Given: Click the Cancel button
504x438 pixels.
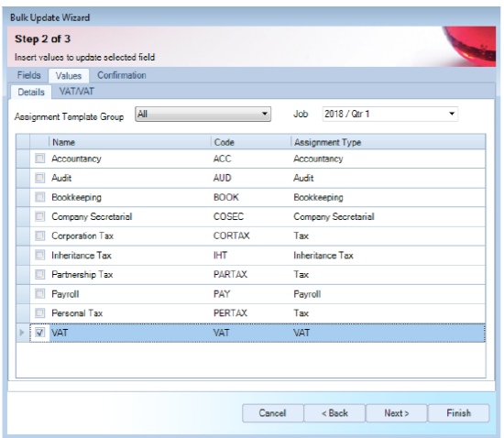Looking at the screenshot, I should [x=272, y=413].
